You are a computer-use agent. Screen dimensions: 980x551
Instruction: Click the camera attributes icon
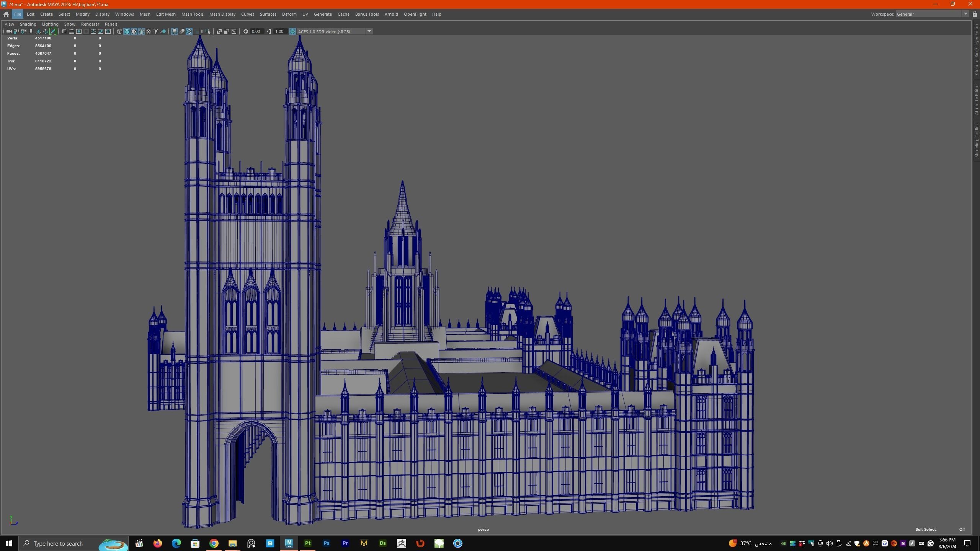(x=23, y=31)
